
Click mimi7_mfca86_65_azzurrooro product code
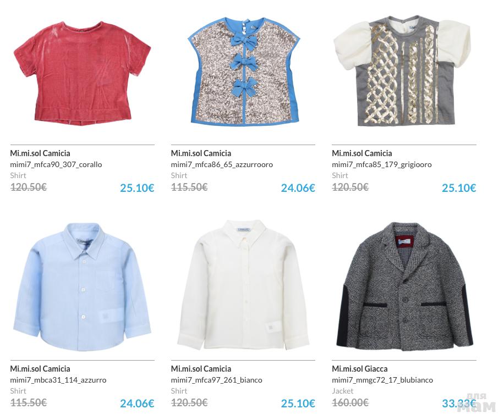click(222, 165)
